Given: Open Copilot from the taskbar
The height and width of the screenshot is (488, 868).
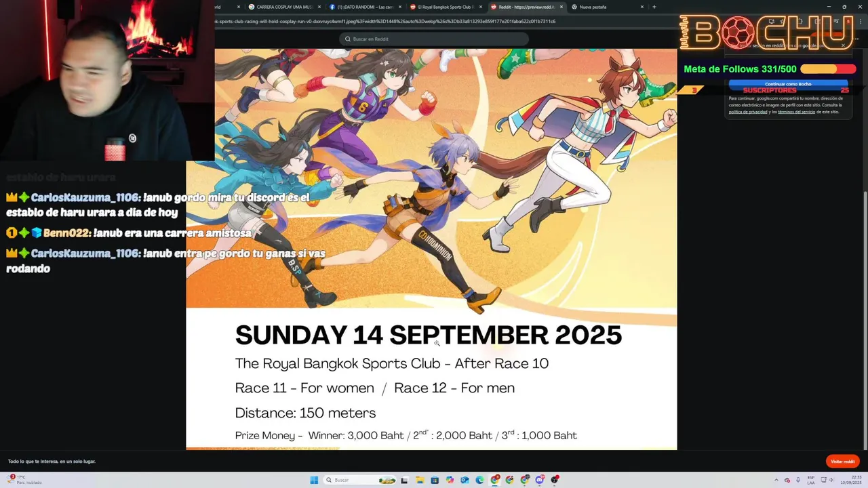Looking at the screenshot, I should [450, 480].
